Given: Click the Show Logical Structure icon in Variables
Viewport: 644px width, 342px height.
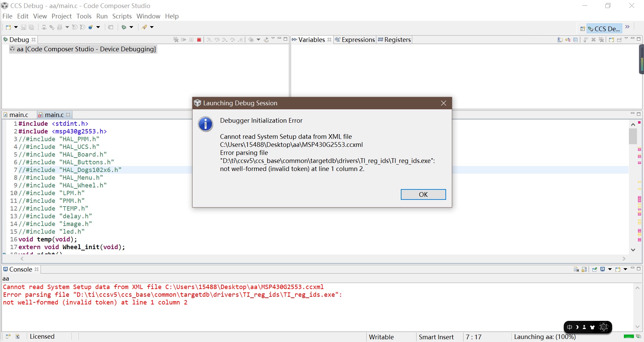Looking at the screenshot, I should [x=568, y=40].
